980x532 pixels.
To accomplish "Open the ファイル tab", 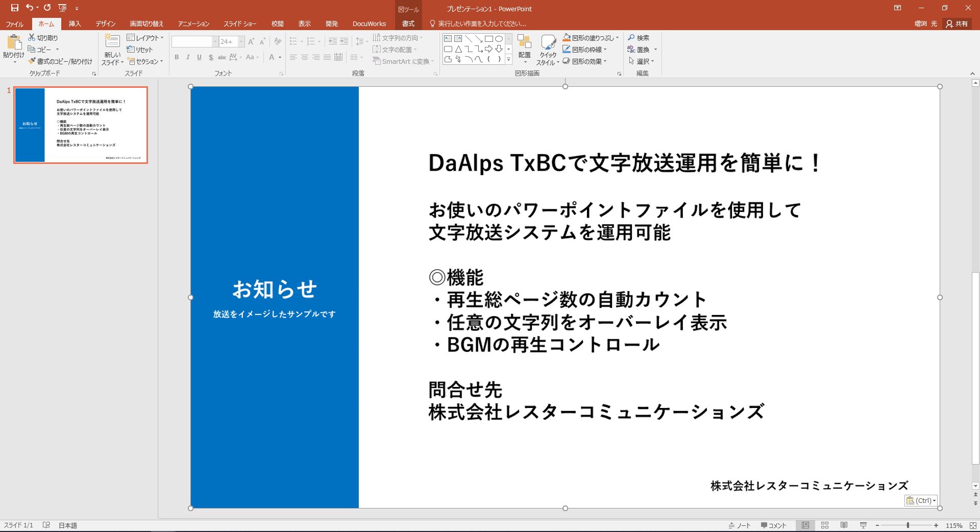I will [15, 23].
